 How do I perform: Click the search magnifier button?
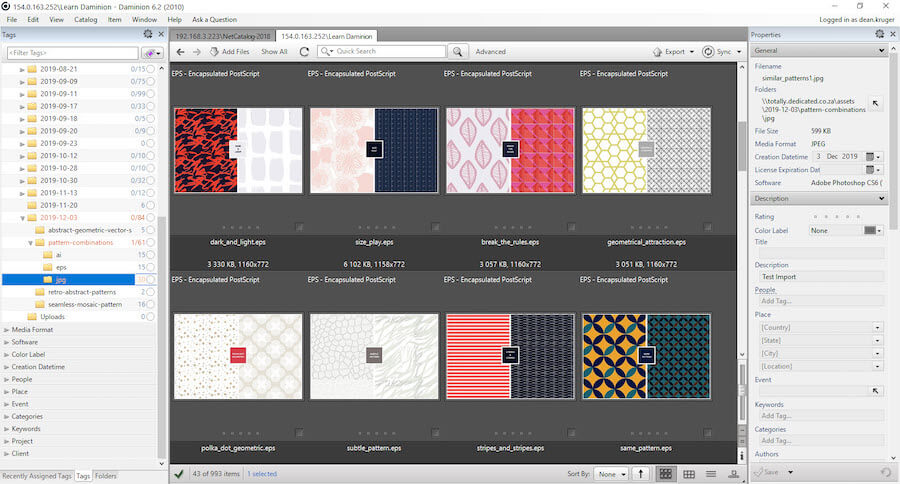458,52
